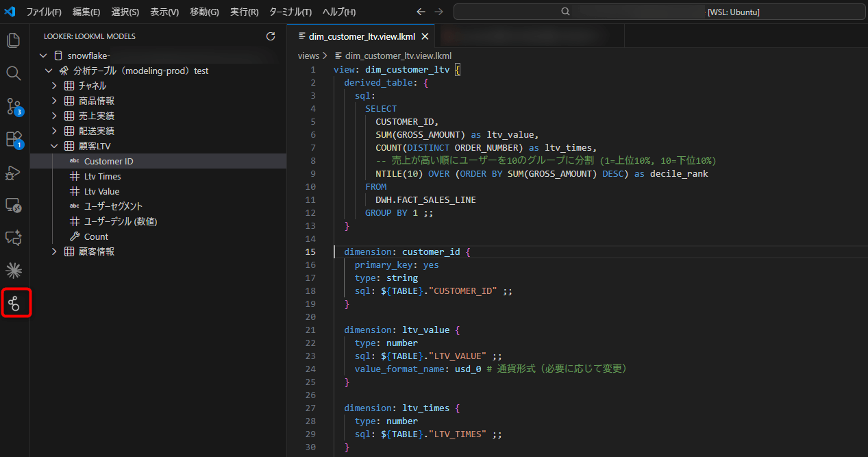
Task: Open Run and Debug view
Action: point(14,172)
